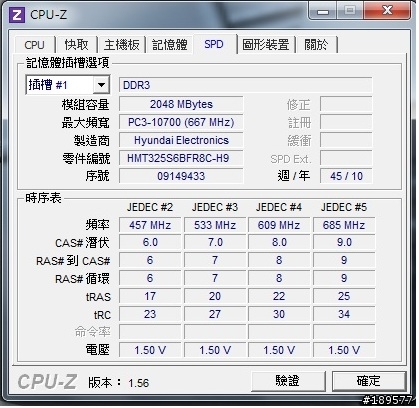Click the tRC value 34

click(x=344, y=314)
